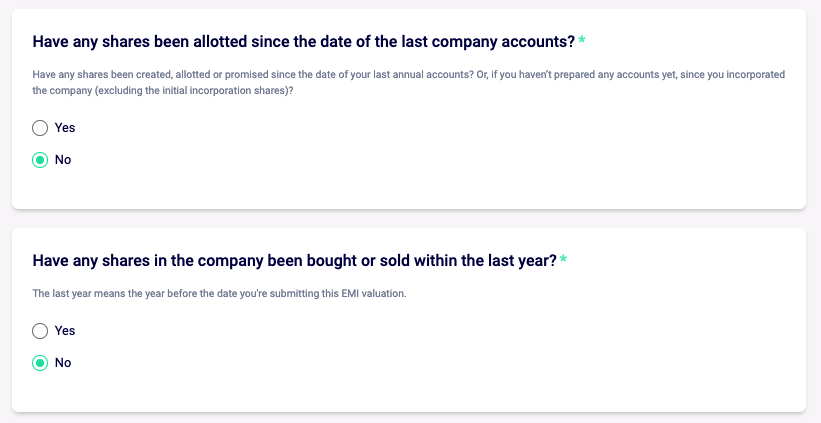Select No radio for shares allotted question
This screenshot has width=821, height=423.
click(40, 160)
